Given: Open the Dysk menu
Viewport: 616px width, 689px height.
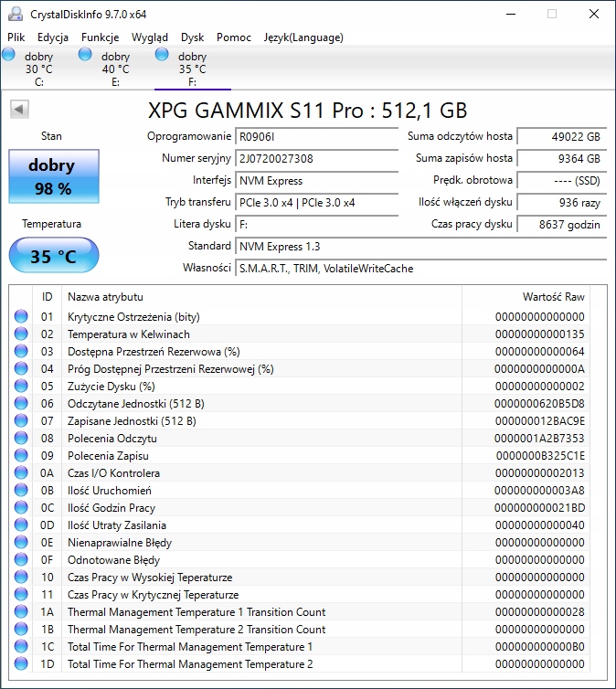Looking at the screenshot, I should point(192,37).
